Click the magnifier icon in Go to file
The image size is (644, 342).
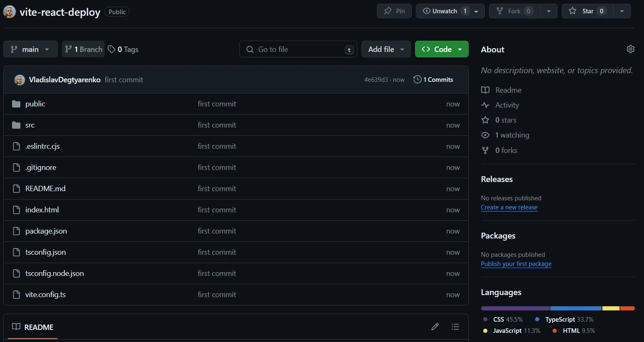point(250,49)
